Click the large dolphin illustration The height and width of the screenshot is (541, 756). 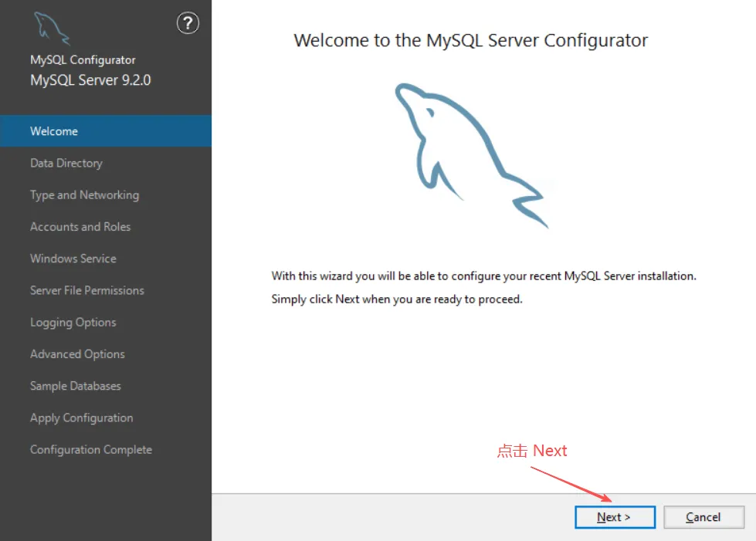pyautogui.click(x=471, y=155)
